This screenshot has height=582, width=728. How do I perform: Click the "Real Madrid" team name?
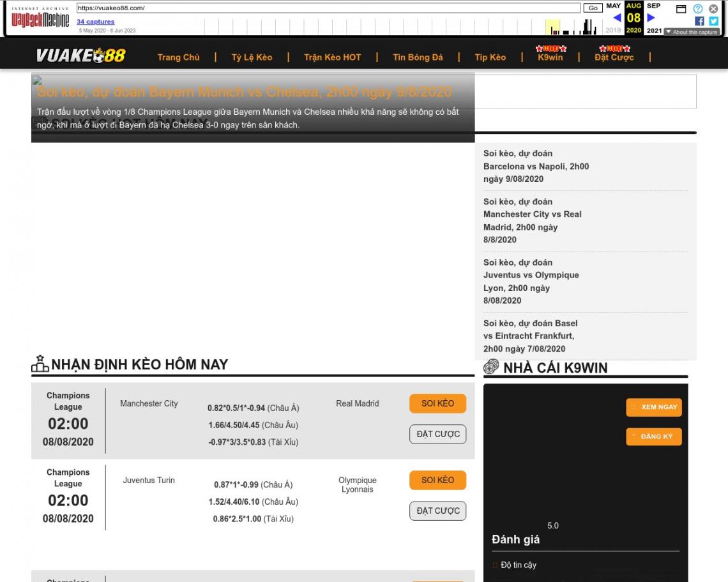[358, 403]
